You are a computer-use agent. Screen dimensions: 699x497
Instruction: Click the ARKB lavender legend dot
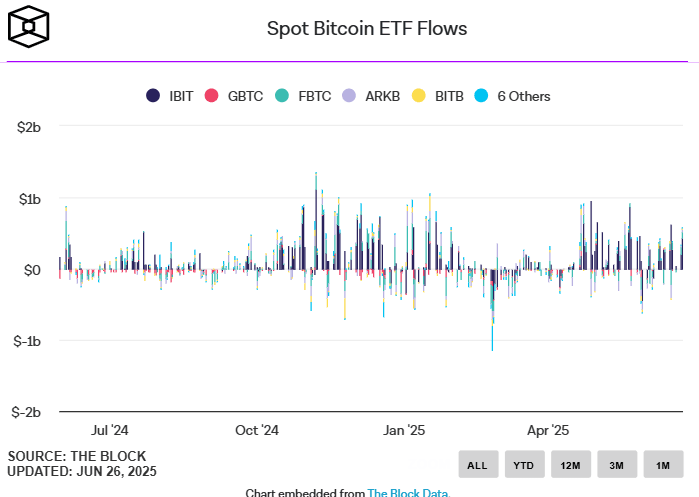[348, 96]
